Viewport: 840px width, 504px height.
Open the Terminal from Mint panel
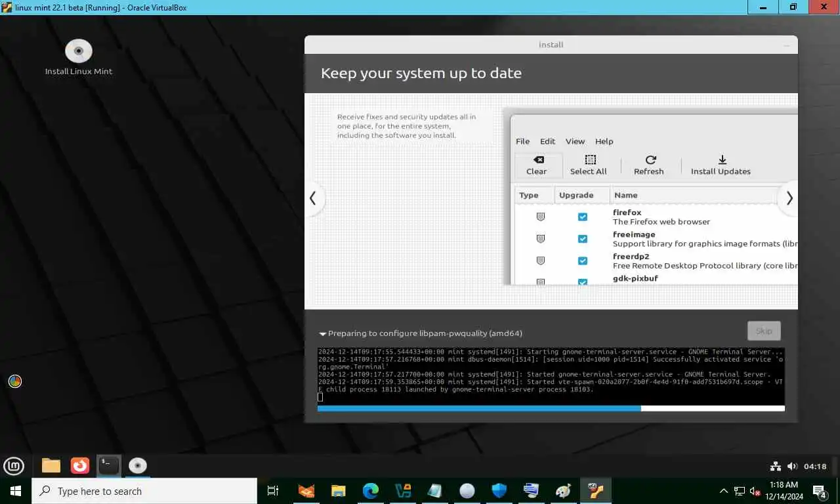[x=109, y=466]
